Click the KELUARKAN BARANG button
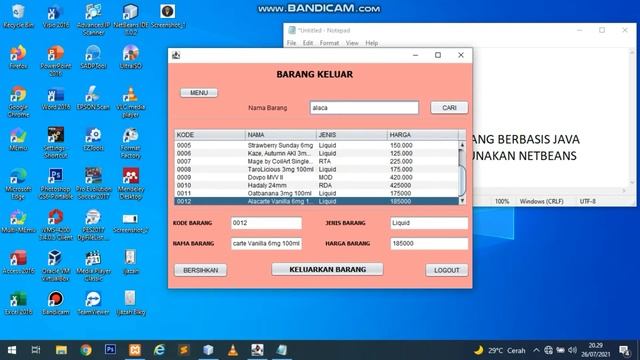 click(327, 269)
